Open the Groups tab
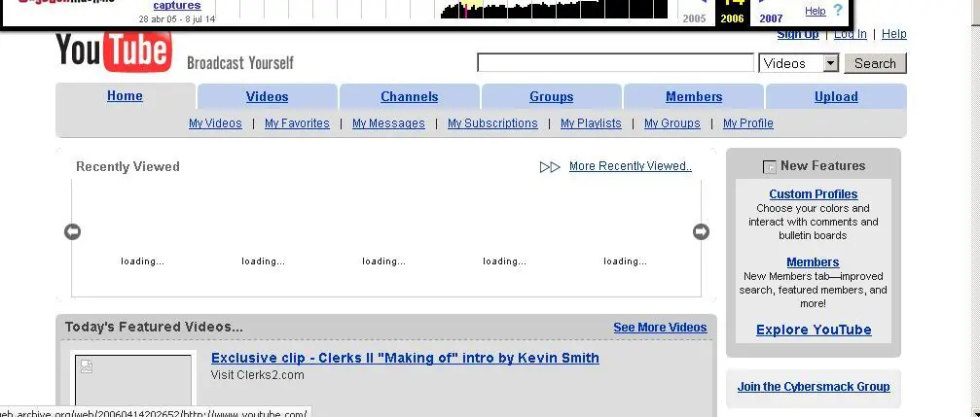 [x=551, y=97]
